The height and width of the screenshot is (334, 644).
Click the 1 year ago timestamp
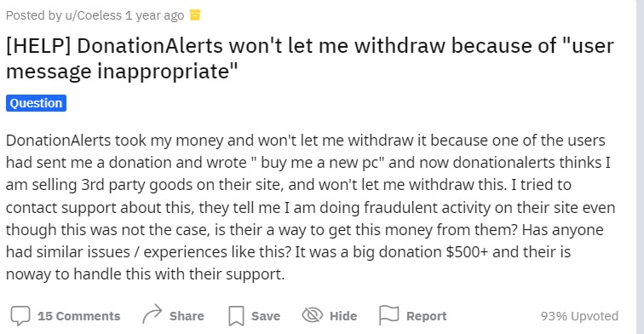pyautogui.click(x=154, y=15)
